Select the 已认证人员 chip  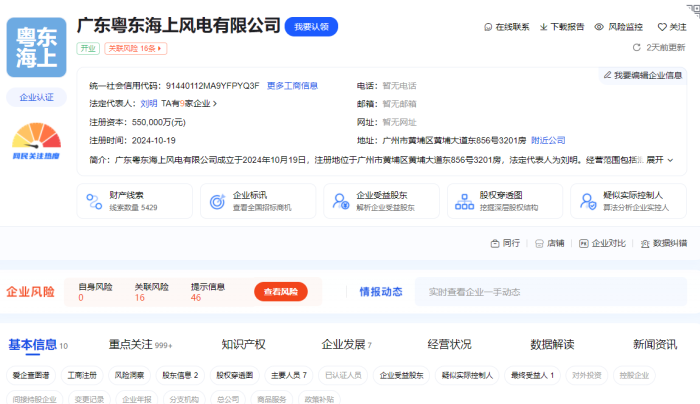click(x=343, y=375)
